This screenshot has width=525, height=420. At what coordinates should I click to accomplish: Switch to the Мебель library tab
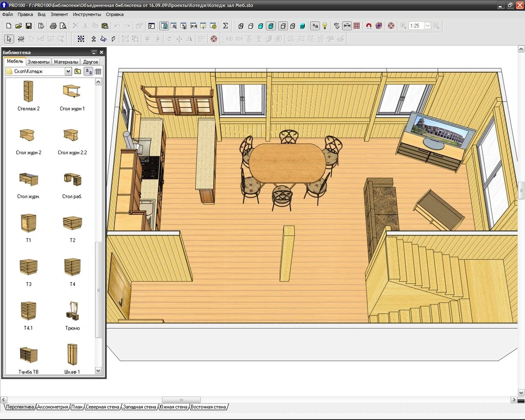15,61
